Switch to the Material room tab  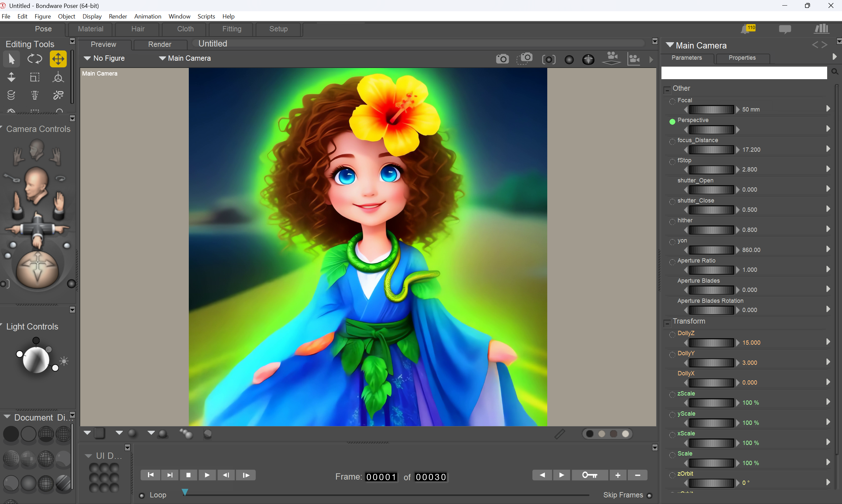click(90, 29)
